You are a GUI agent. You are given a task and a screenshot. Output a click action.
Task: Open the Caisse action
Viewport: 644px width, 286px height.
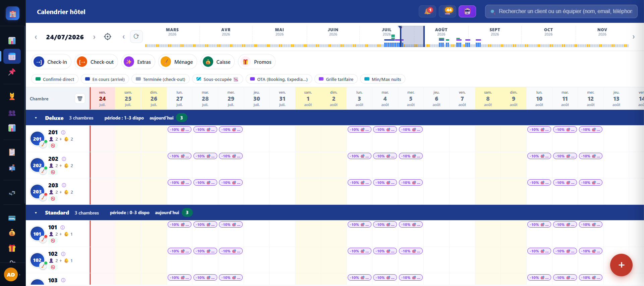point(218,62)
